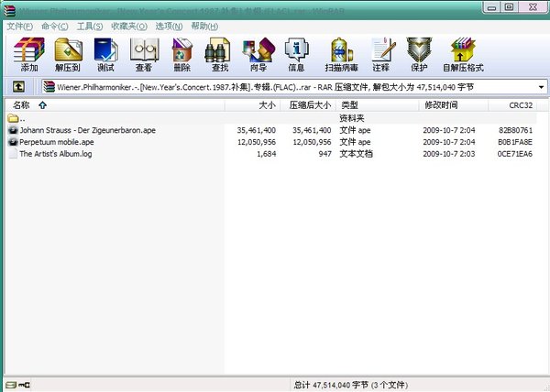Sort by 名称 column header

point(115,105)
